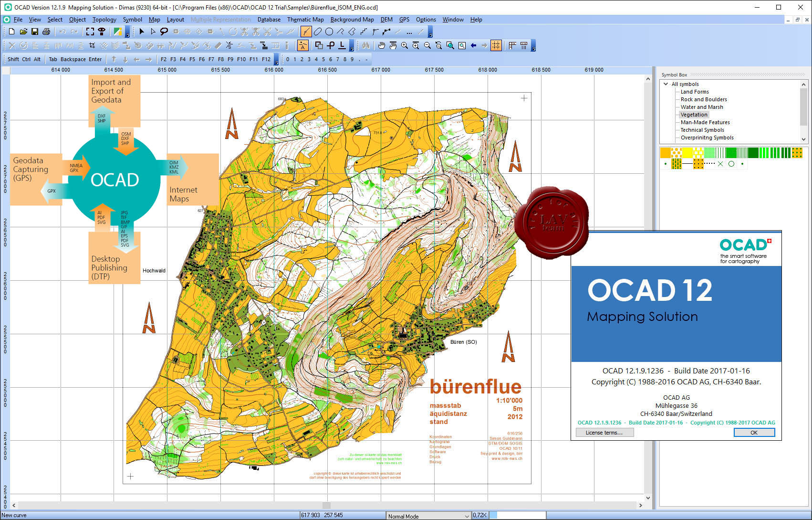Open the symbol tree eye icon
This screenshot has height=520, width=812.
pyautogui.click(x=102, y=32)
